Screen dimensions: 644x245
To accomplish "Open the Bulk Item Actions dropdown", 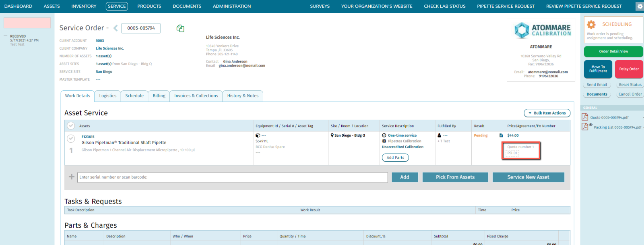I will tap(547, 113).
